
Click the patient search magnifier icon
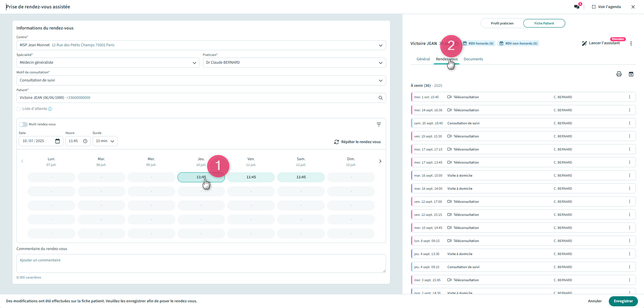[x=381, y=98]
